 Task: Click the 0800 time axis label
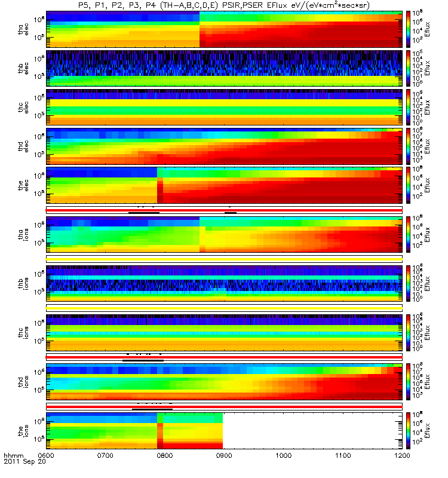(165, 455)
